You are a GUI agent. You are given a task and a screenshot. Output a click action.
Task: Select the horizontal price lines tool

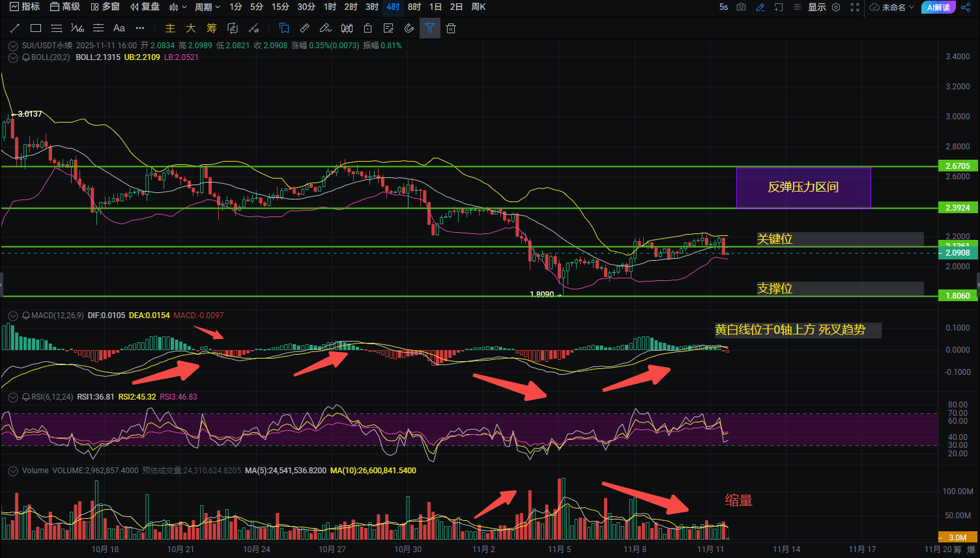pos(98,28)
